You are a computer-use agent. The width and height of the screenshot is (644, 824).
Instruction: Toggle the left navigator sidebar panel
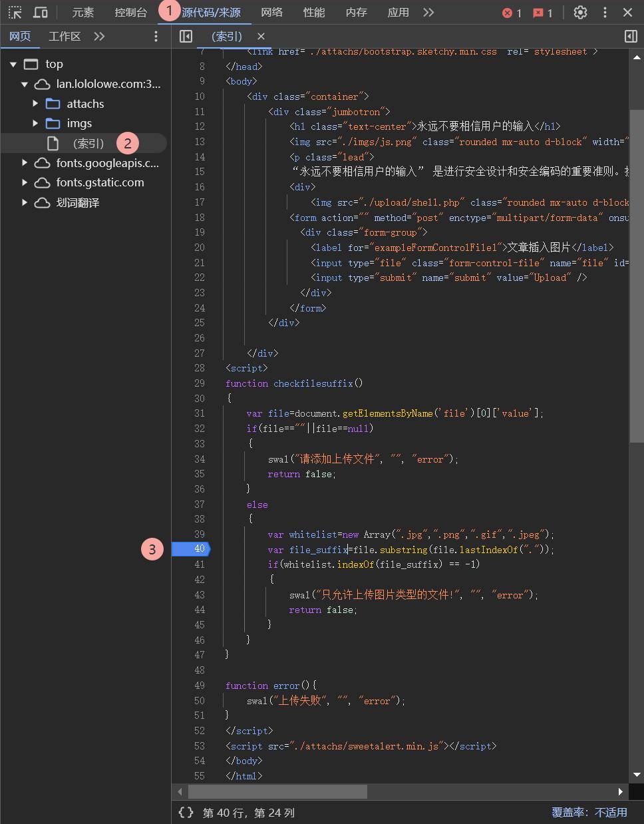coord(186,37)
